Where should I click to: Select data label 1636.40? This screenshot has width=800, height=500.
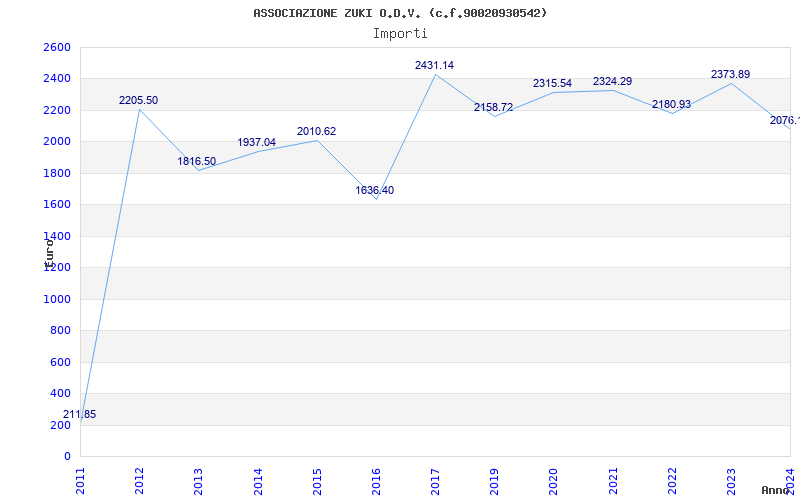click(x=374, y=190)
